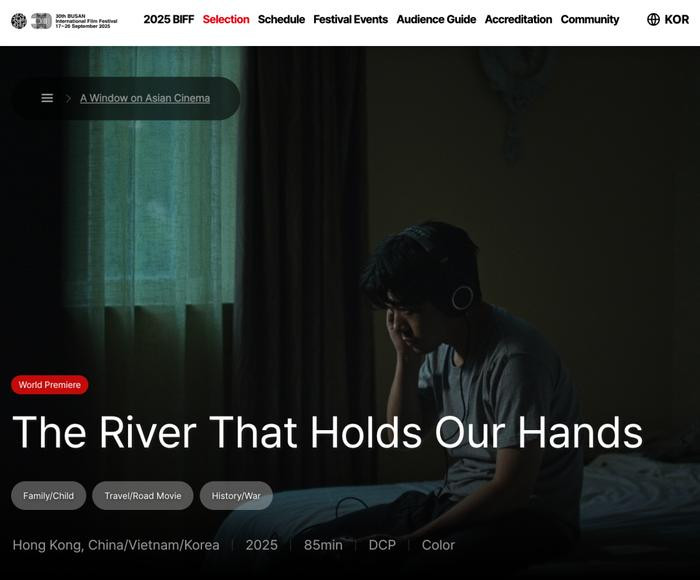
Task: Select the Family/Child genre tag
Action: tap(49, 496)
